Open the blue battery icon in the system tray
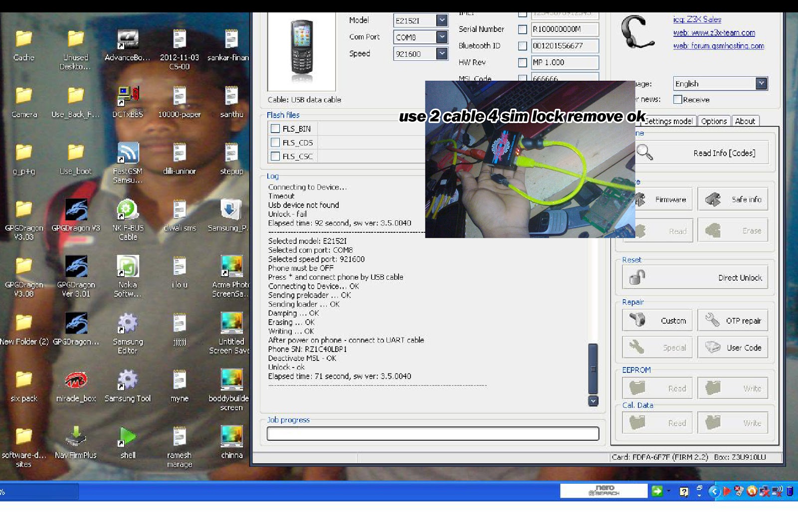The width and height of the screenshot is (798, 532). click(790, 492)
